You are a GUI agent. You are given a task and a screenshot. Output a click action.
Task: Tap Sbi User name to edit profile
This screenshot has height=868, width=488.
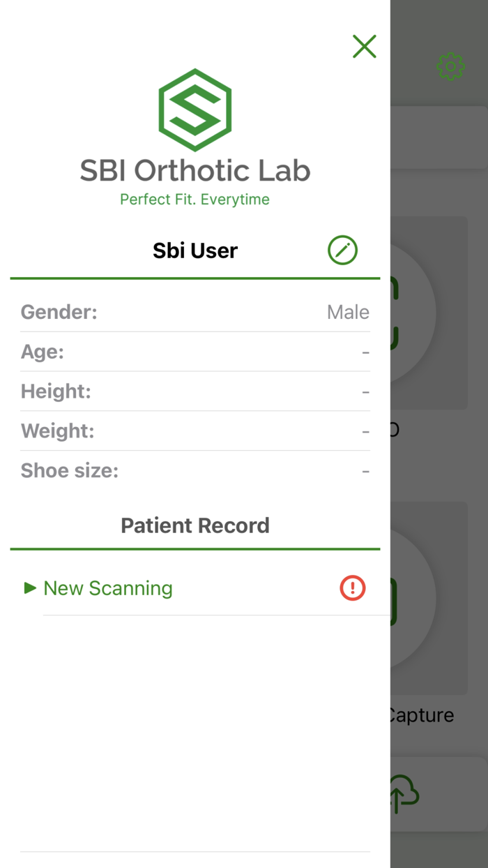click(x=195, y=250)
